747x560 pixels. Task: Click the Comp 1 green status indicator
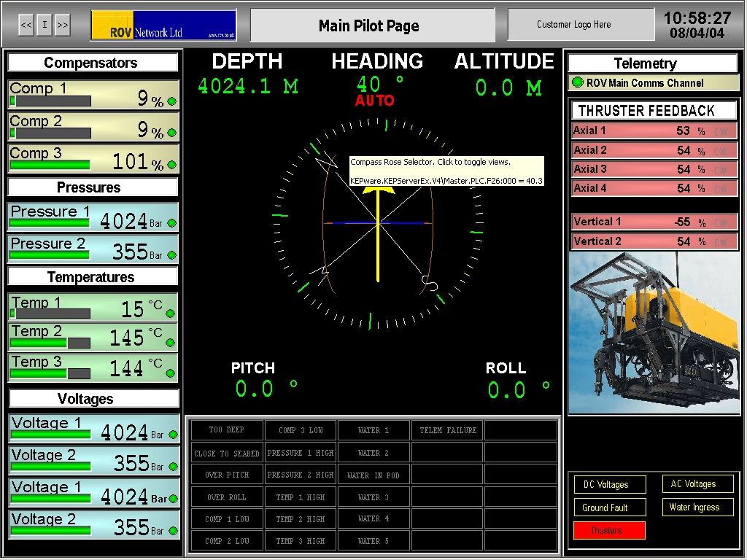(x=172, y=101)
